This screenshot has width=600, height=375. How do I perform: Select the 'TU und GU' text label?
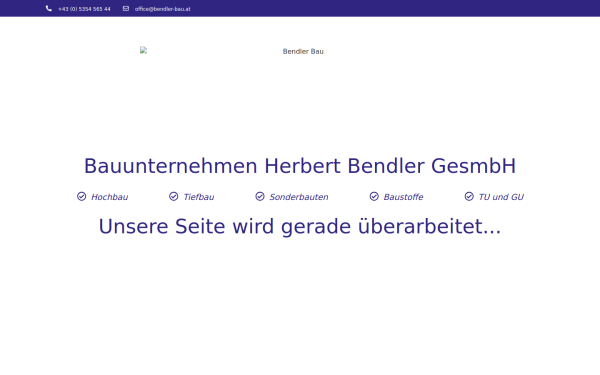[x=501, y=197]
